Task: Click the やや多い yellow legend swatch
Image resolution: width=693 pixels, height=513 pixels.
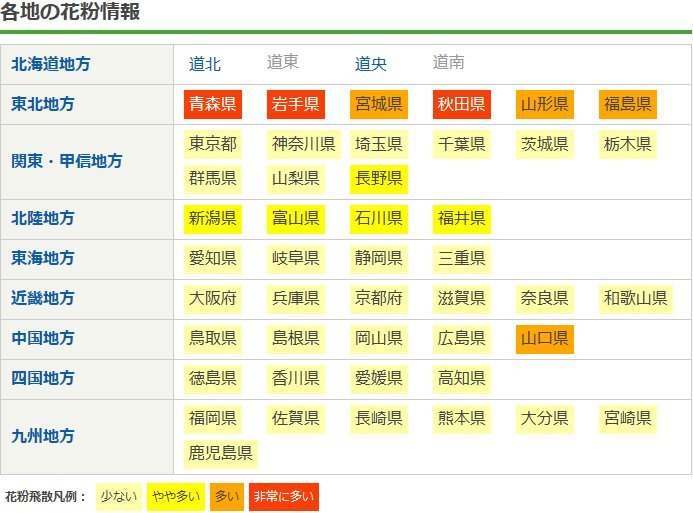Action: (175, 497)
